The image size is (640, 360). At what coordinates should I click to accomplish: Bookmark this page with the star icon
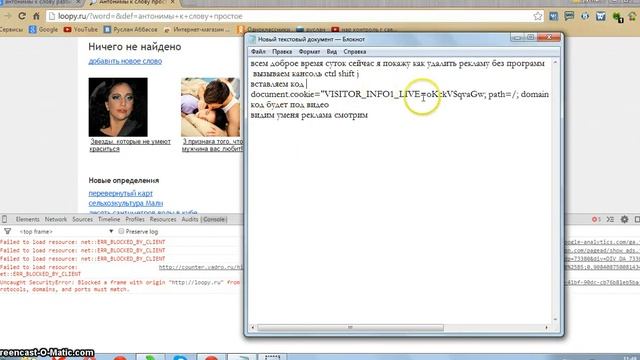coord(538,16)
